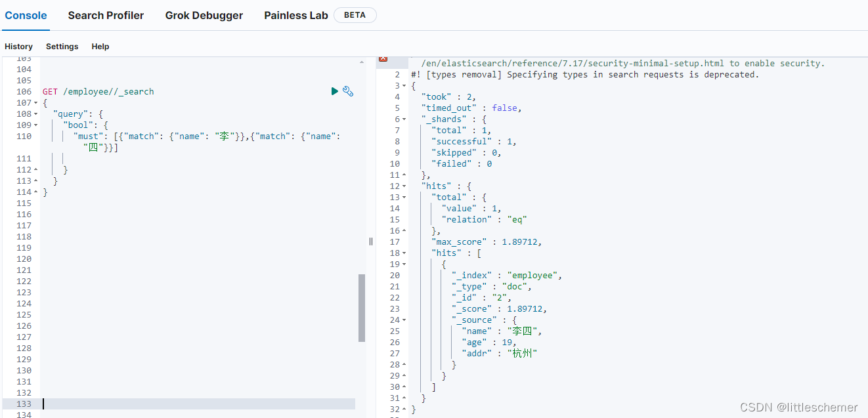868x418 pixels.
Task: Collapse the "_shards" object at response line 6
Action: click(x=405, y=119)
